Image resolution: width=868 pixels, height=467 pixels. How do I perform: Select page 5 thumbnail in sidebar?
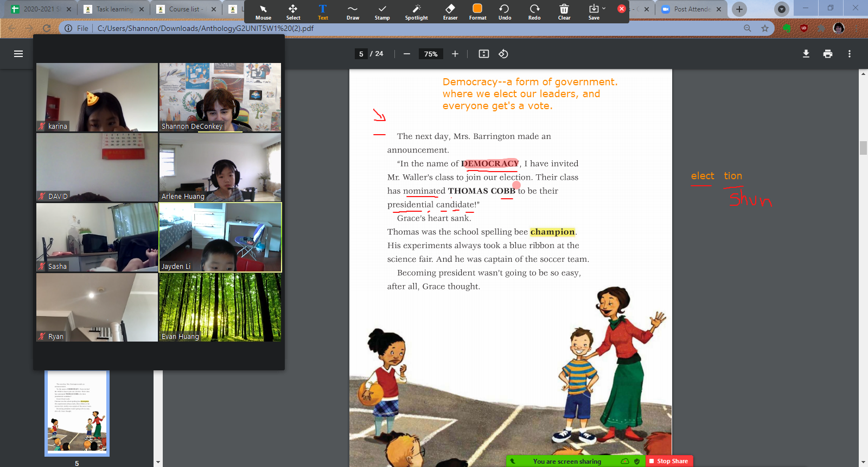click(77, 413)
